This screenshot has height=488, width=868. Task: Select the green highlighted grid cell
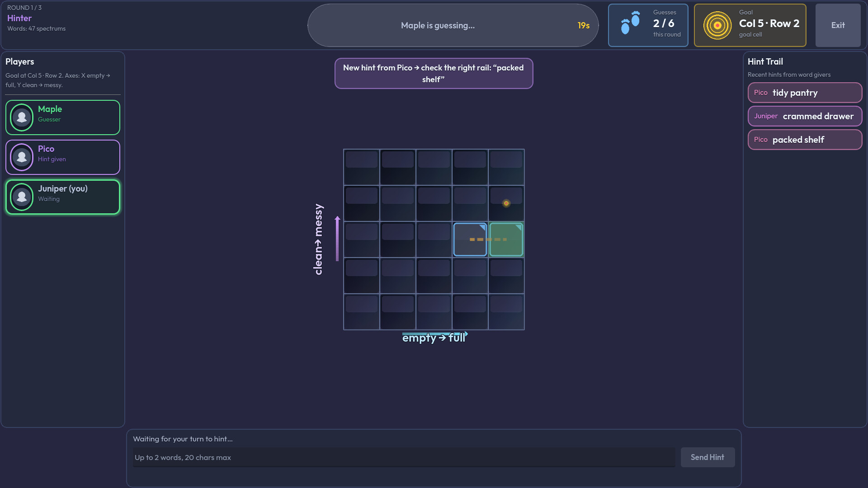506,239
